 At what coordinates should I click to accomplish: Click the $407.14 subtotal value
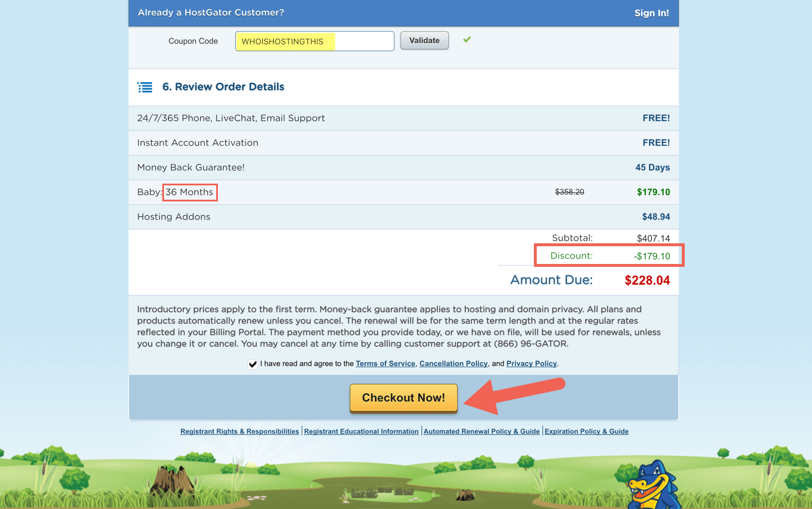coord(653,238)
